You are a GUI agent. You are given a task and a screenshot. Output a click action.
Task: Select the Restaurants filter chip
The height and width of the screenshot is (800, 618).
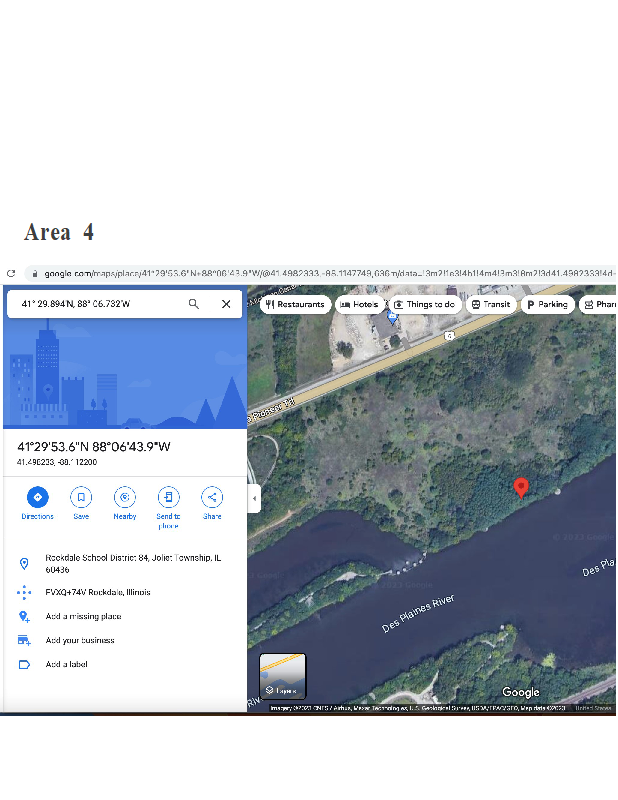[x=295, y=304]
